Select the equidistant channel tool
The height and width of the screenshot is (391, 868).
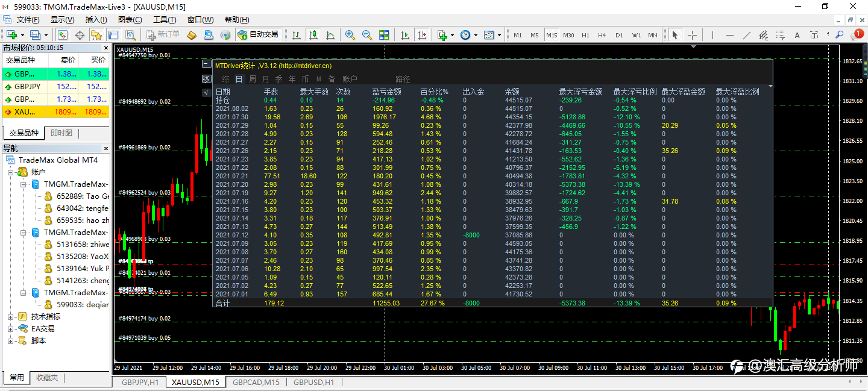(763, 35)
